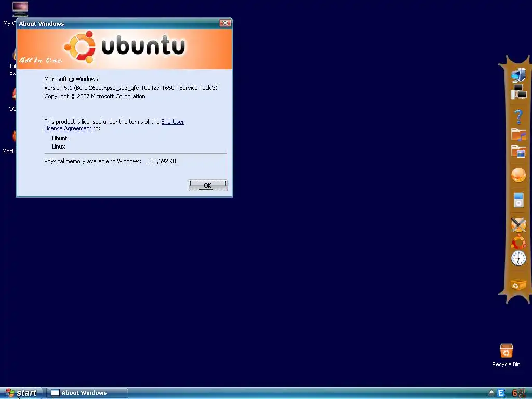
Task: Open the End-User License Agreement link
Action: click(114, 125)
